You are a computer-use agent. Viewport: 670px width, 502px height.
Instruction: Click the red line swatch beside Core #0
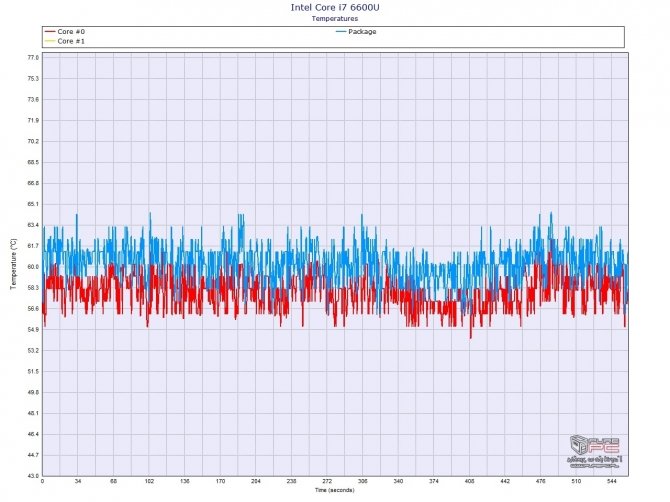(50, 32)
